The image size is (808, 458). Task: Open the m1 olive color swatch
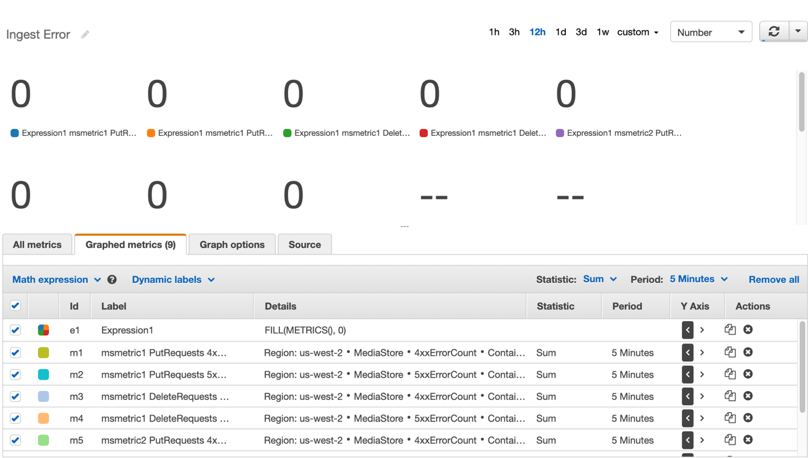(43, 352)
